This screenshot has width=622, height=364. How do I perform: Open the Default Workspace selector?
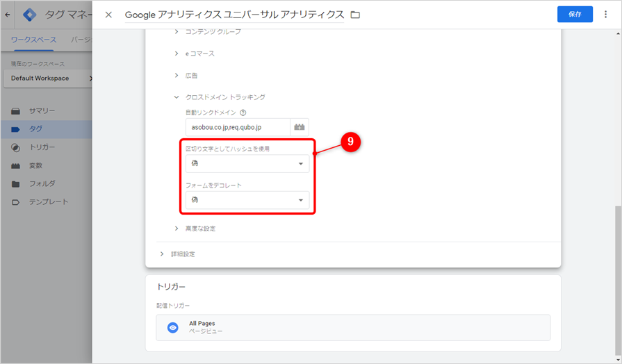(x=48, y=78)
